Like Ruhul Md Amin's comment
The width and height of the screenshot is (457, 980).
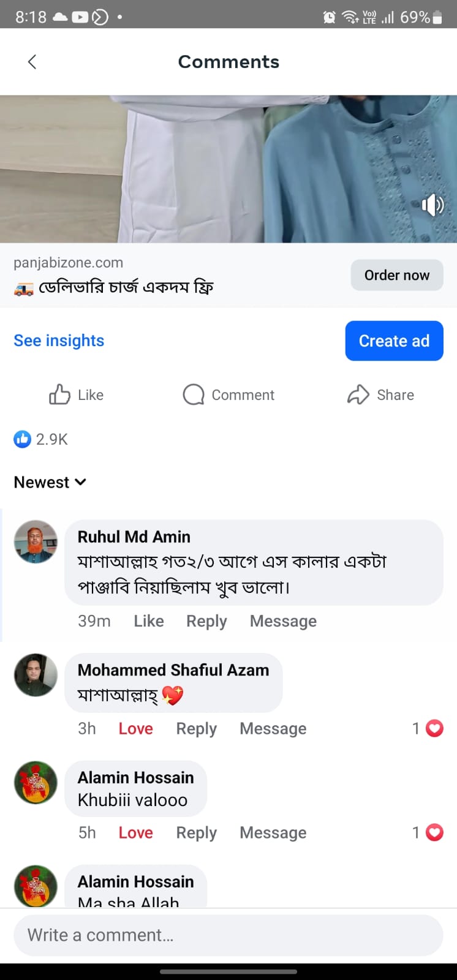pos(148,620)
